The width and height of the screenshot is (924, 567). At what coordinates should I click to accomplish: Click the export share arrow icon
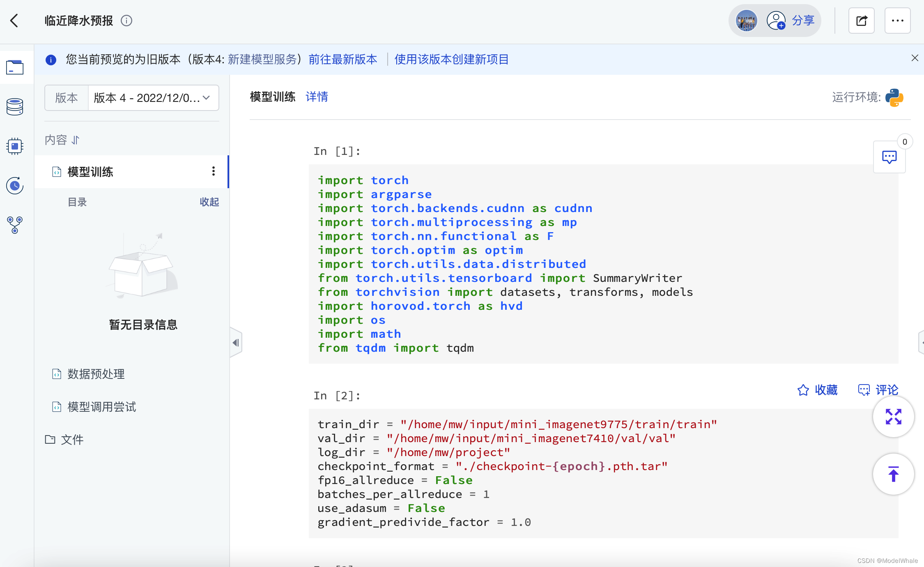[x=861, y=21]
